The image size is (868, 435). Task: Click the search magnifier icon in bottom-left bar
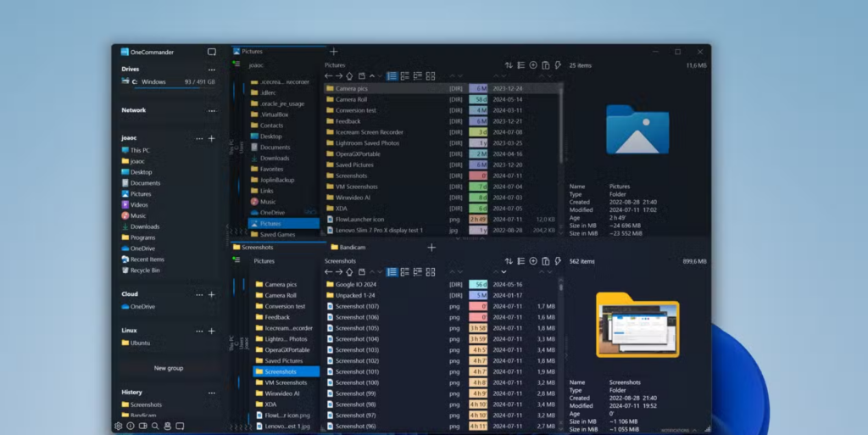pos(155,427)
